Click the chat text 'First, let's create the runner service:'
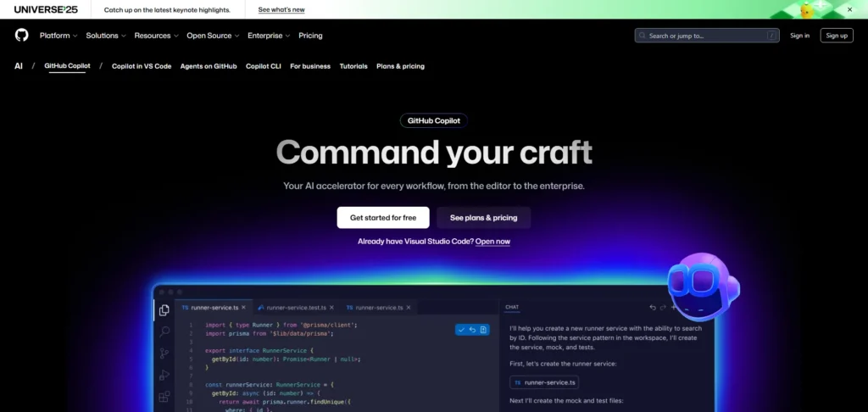Image resolution: width=868 pixels, height=412 pixels. click(563, 364)
